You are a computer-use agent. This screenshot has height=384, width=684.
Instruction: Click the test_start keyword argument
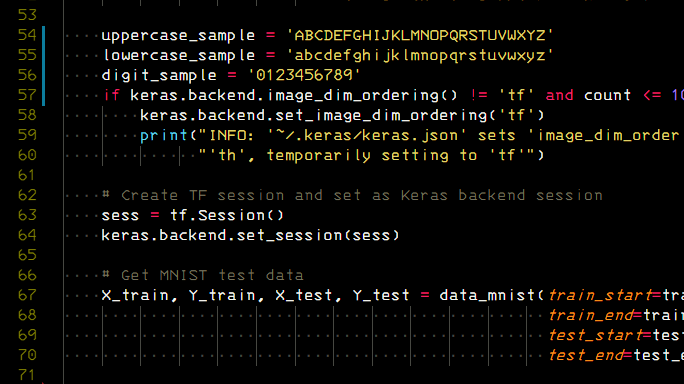(595, 335)
